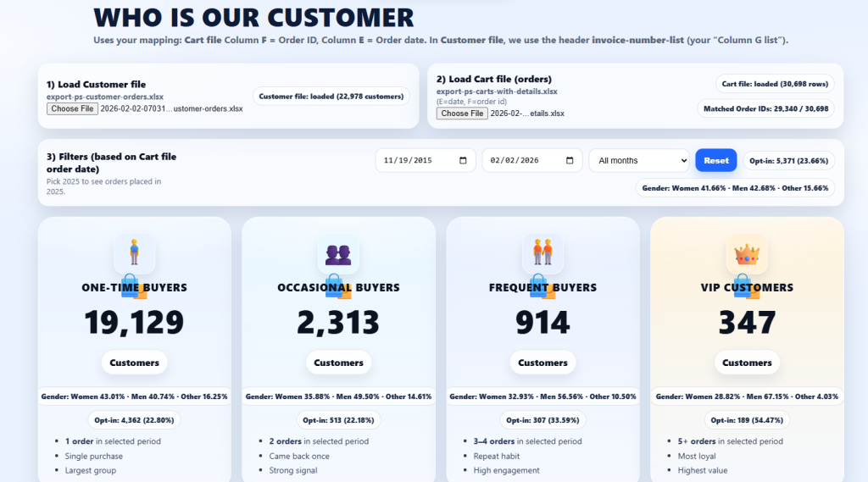Click the 'Largest group' bullet
868x482 pixels.
click(90, 471)
